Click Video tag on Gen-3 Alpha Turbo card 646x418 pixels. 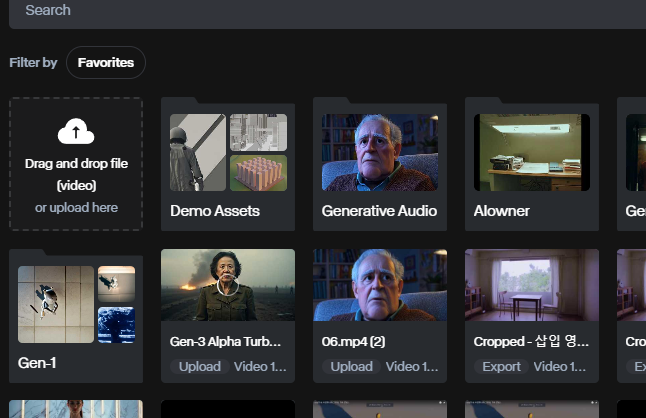(x=260, y=367)
